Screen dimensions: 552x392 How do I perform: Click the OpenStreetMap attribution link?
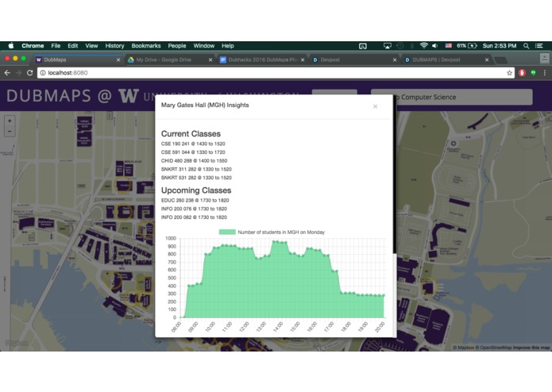pyautogui.click(x=493, y=348)
